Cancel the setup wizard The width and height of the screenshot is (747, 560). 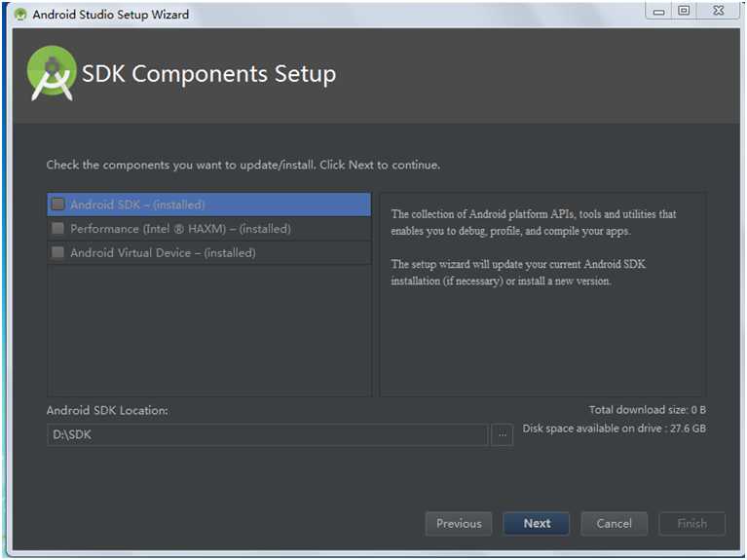pos(615,523)
